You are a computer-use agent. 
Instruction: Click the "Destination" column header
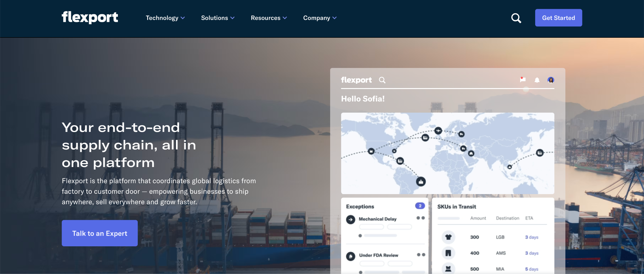pyautogui.click(x=508, y=218)
